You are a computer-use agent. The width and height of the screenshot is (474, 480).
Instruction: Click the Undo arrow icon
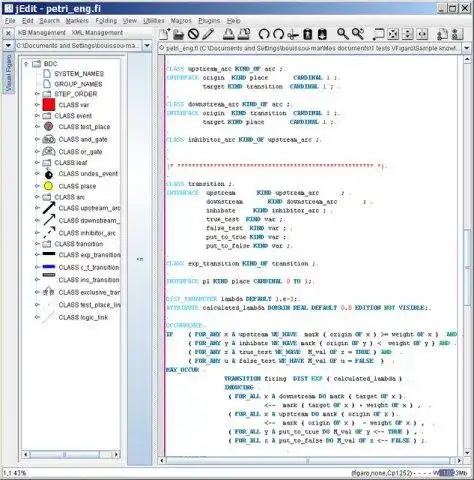[x=264, y=34]
